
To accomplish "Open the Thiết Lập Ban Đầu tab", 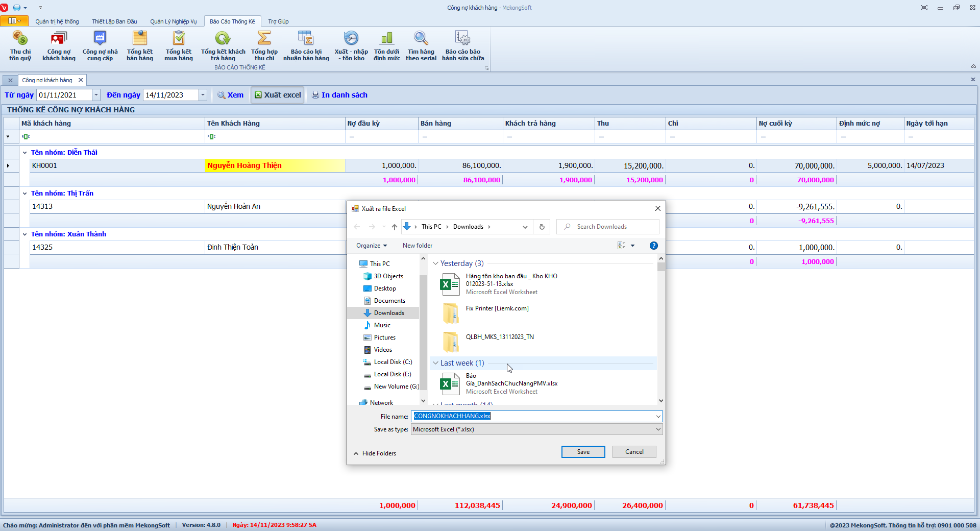I will tap(114, 21).
